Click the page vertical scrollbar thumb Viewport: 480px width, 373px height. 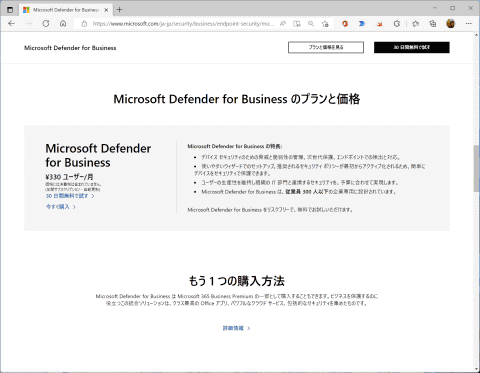pos(477,168)
